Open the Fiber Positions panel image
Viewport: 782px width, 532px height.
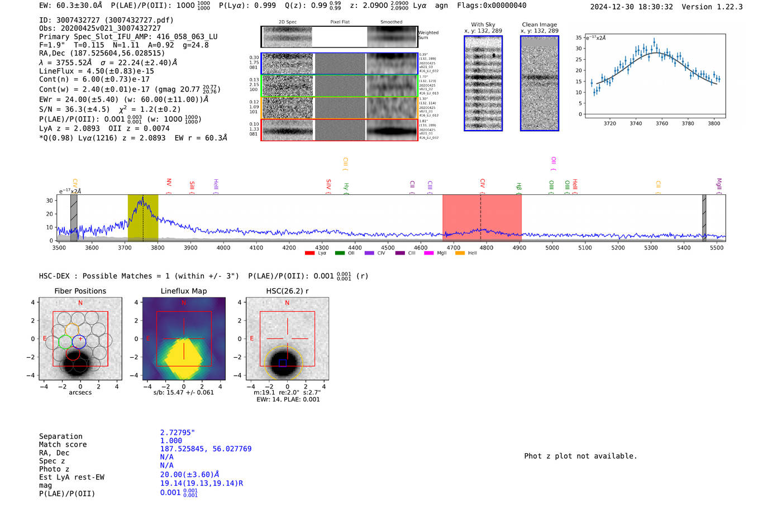pos(80,339)
